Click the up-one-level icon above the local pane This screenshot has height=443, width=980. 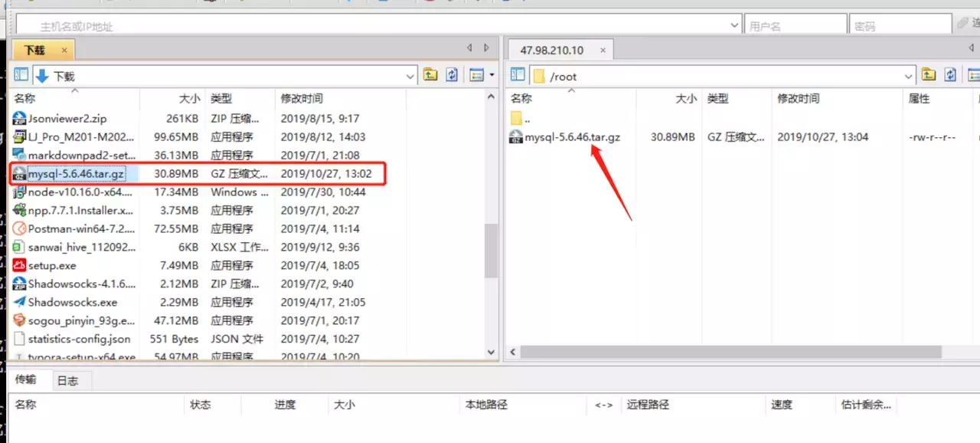(x=430, y=74)
